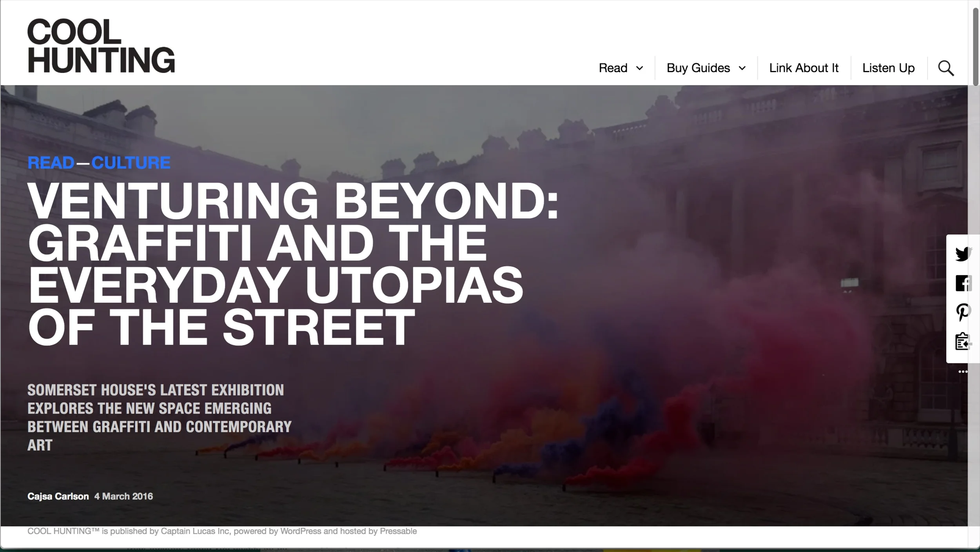Expand the Read menu chevron
This screenshot has width=980, height=552.
639,68
